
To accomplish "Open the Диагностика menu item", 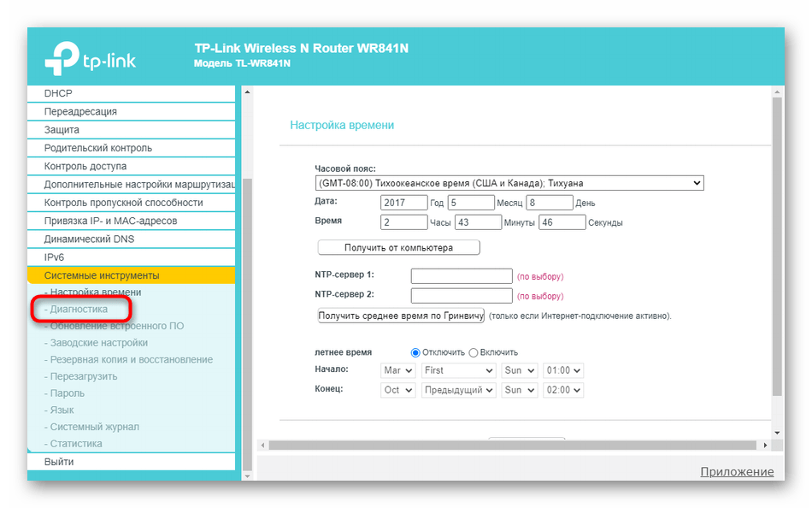I will 79,309.
